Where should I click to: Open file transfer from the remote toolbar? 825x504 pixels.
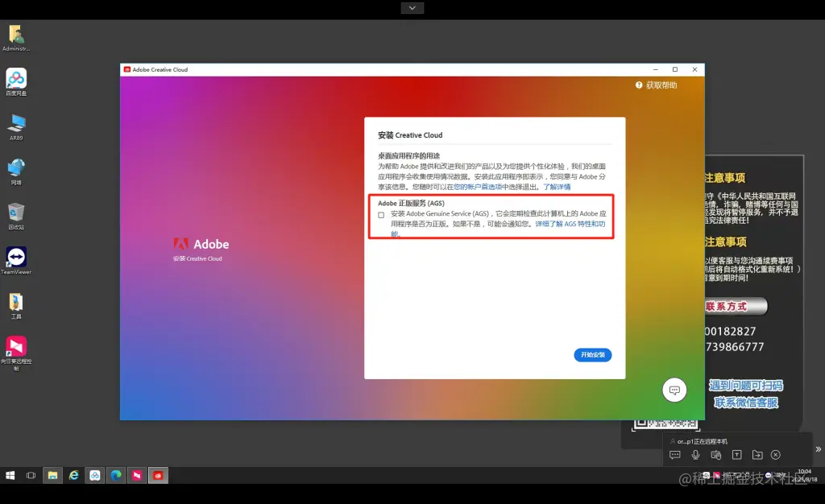[757, 455]
